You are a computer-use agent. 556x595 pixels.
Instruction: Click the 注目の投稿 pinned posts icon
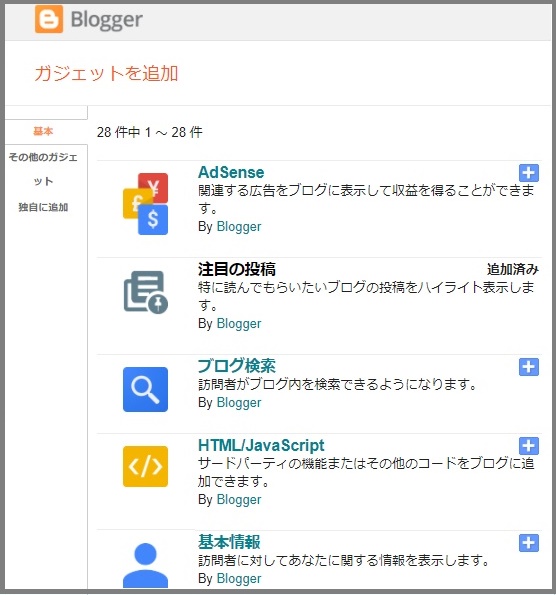click(x=146, y=292)
